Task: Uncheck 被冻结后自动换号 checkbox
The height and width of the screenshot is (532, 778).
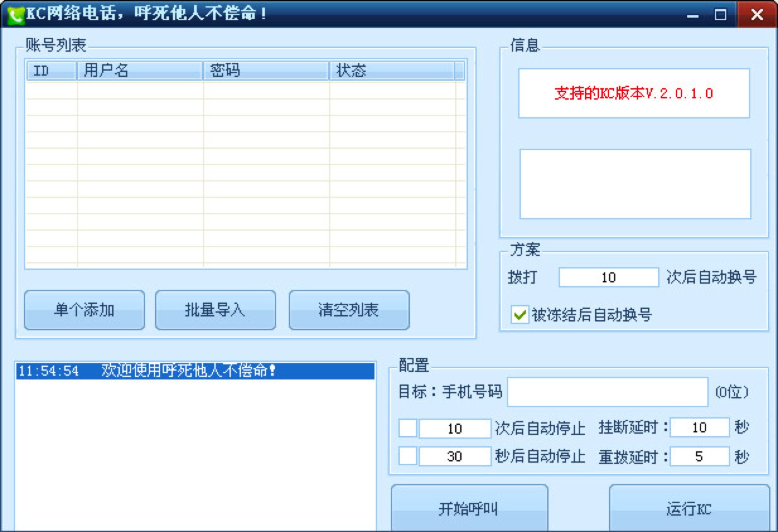Action: click(520, 315)
